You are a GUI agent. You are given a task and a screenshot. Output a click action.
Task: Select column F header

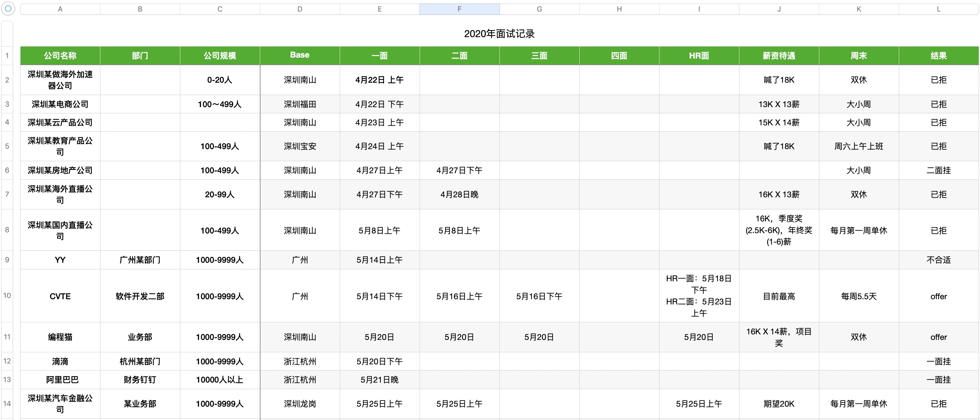459,9
